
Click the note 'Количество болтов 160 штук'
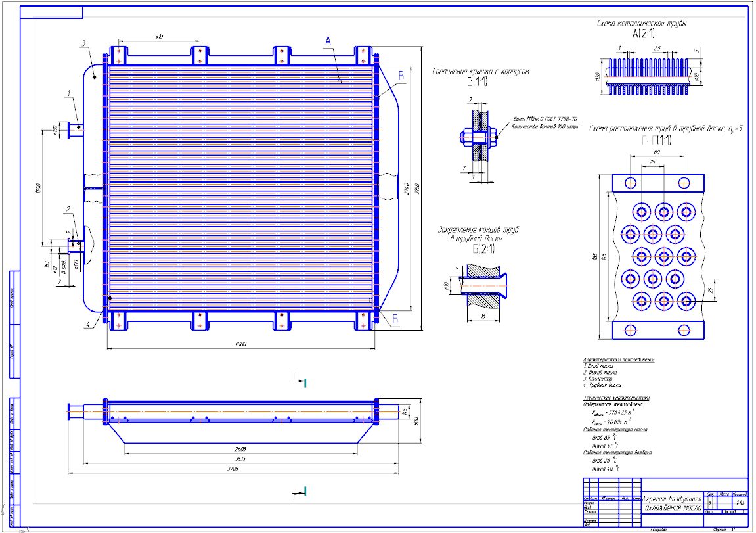545,126
